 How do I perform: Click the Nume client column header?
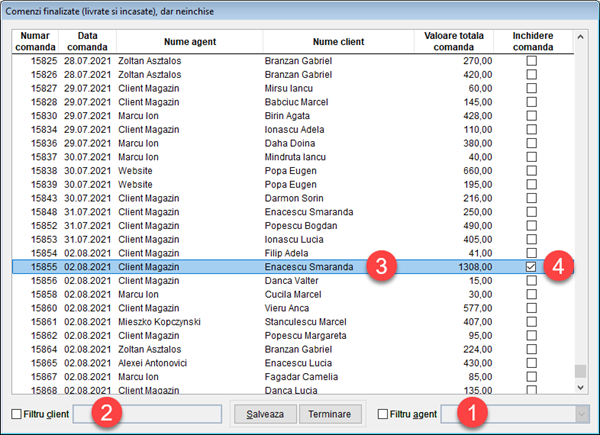click(x=337, y=41)
